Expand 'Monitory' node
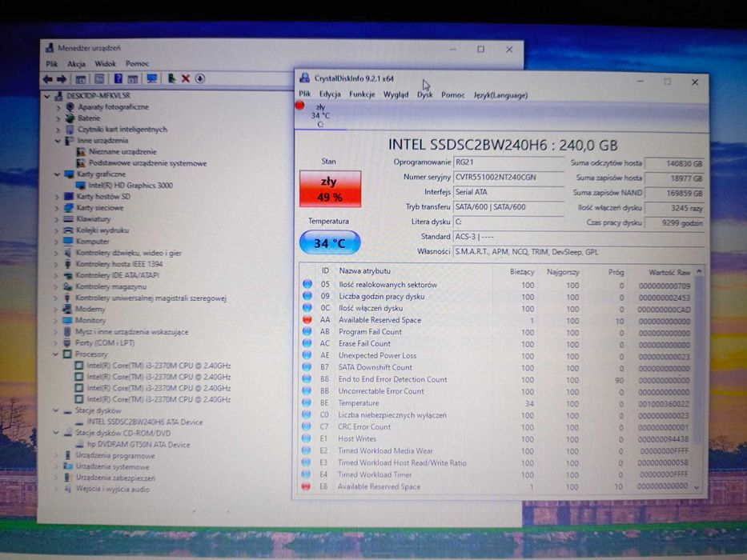747x560 pixels. coord(56,321)
